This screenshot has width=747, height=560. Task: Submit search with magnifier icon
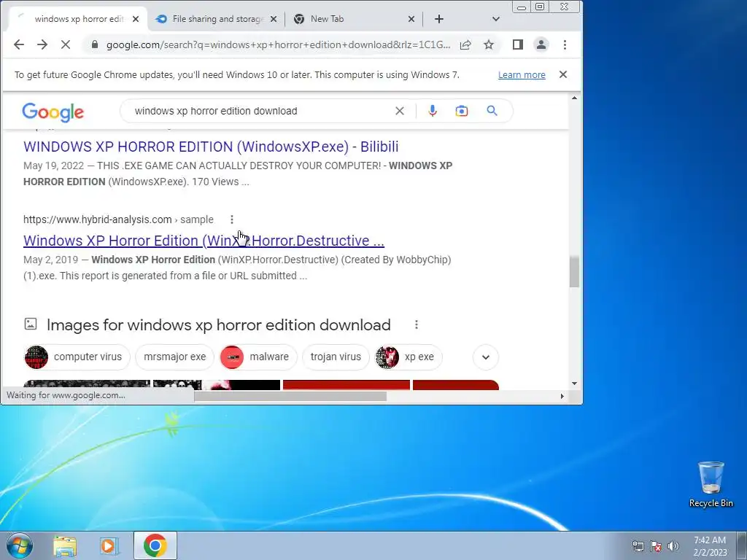pyautogui.click(x=492, y=111)
